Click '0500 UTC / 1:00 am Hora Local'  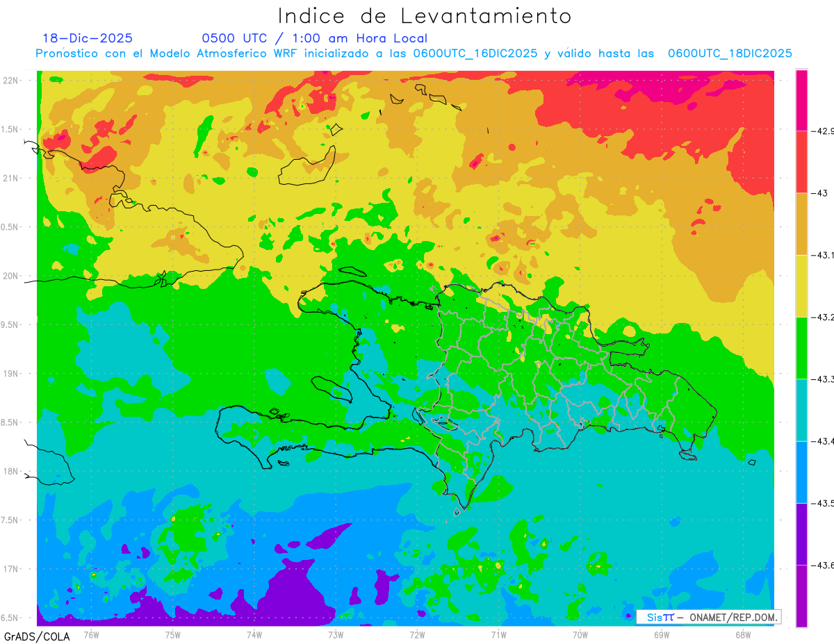tap(315, 38)
